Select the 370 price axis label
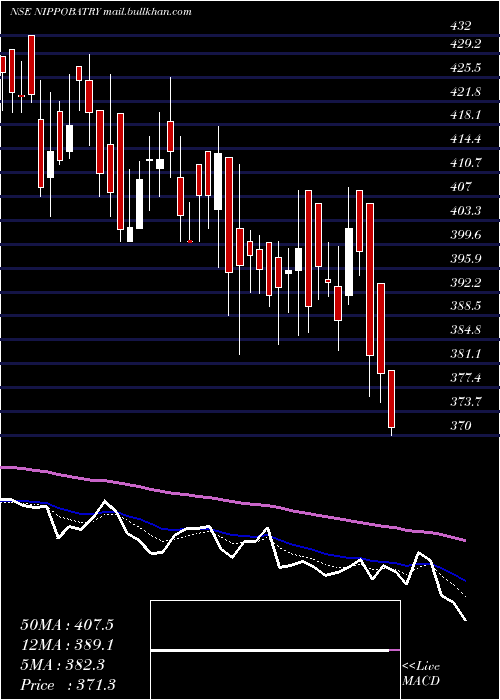500x700 pixels. click(x=461, y=426)
